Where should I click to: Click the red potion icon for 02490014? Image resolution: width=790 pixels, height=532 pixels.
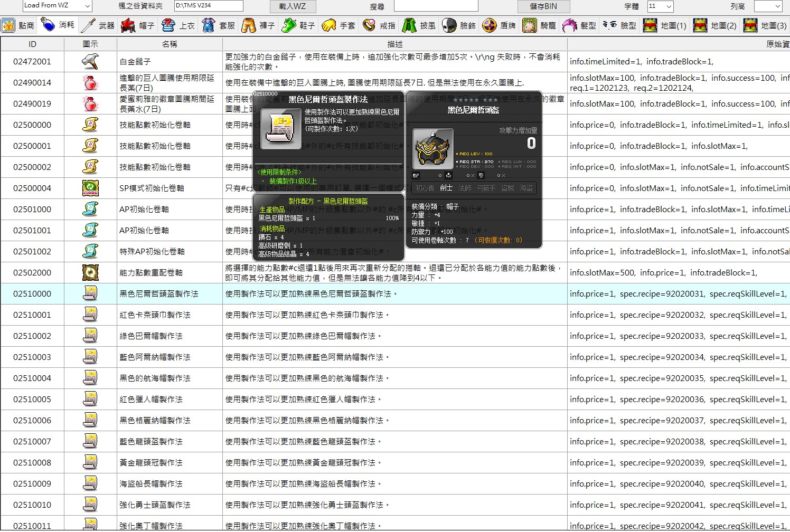(x=90, y=83)
